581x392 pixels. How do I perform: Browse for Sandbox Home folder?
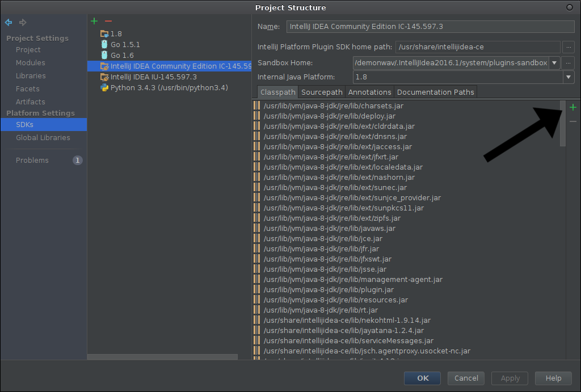568,63
